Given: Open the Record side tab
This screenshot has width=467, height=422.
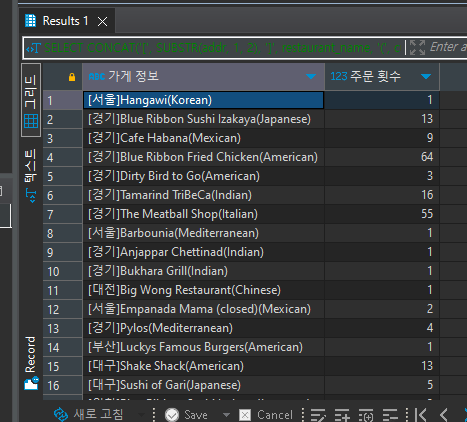Looking at the screenshot, I should point(31,363).
